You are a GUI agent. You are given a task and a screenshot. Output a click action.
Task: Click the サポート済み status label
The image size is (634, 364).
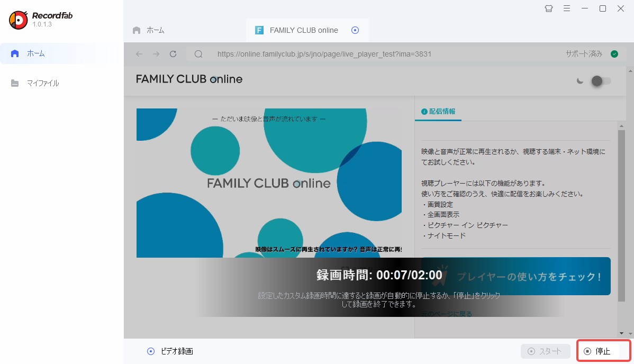point(584,54)
